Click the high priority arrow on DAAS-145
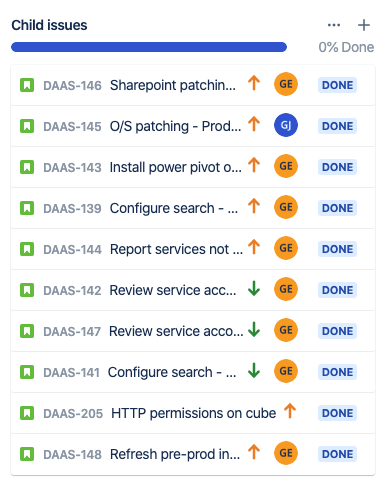 254,124
